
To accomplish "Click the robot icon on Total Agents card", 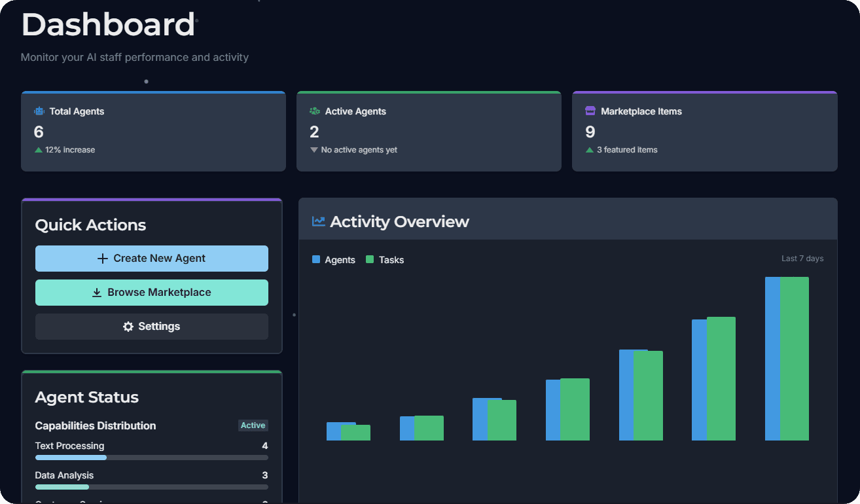I will [39, 111].
